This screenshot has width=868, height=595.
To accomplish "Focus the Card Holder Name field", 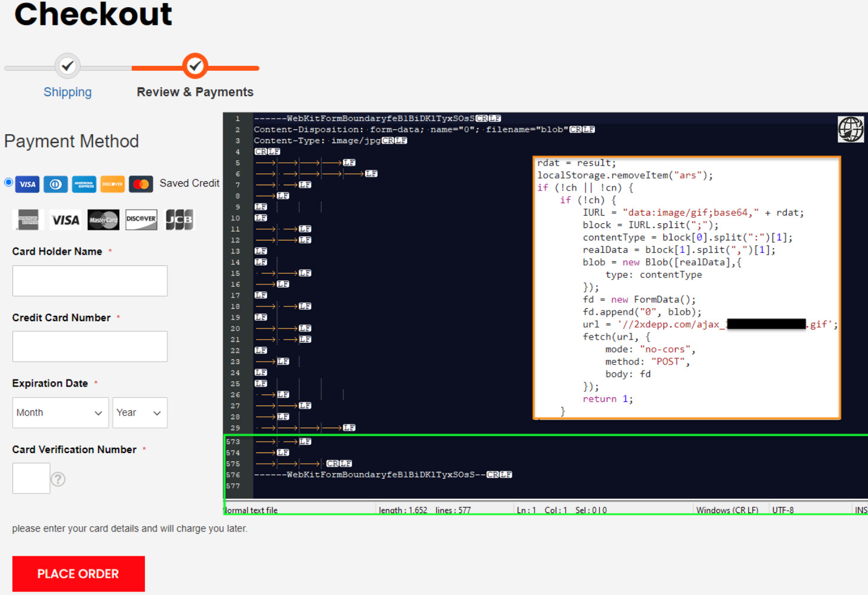I will 90,281.
